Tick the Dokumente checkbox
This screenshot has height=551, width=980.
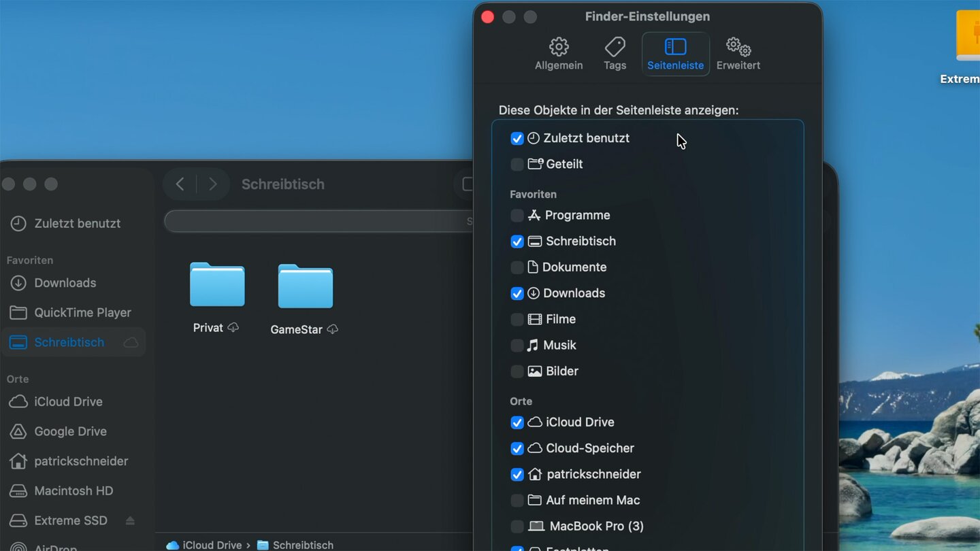(x=517, y=267)
